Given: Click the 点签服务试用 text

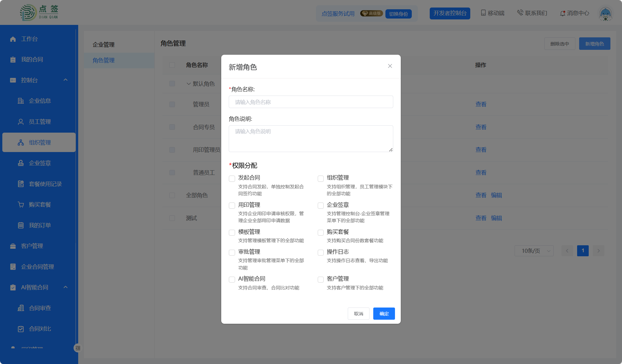Looking at the screenshot, I should coord(338,14).
